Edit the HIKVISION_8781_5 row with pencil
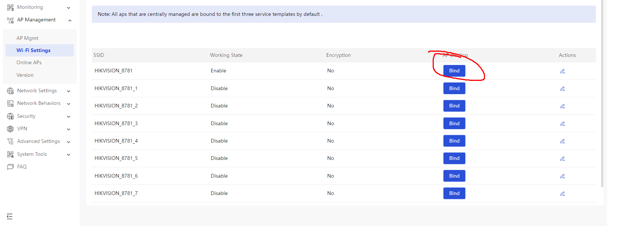 pyautogui.click(x=562, y=159)
